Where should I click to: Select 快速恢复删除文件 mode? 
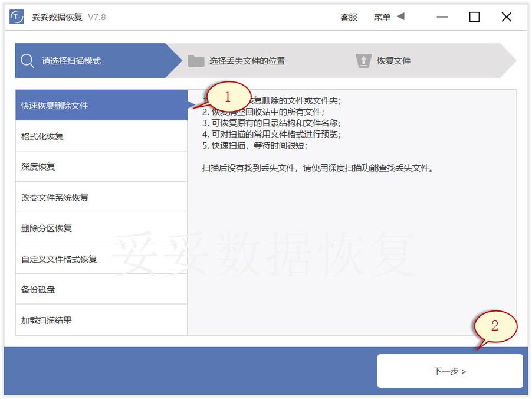point(101,105)
